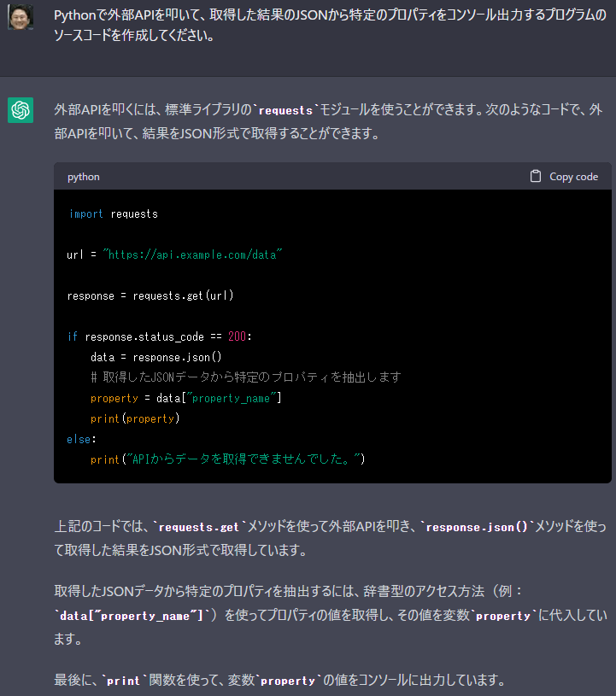Click the Copy code button text

pos(573,177)
